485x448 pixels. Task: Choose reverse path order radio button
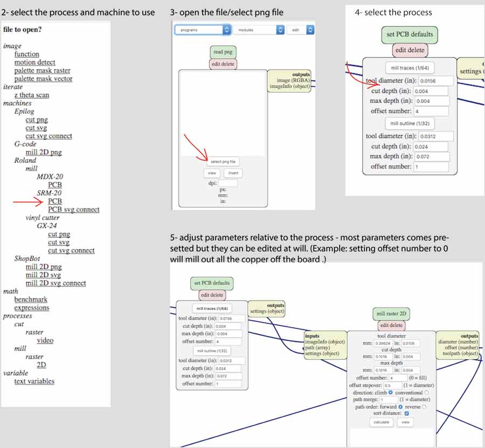click(x=424, y=407)
